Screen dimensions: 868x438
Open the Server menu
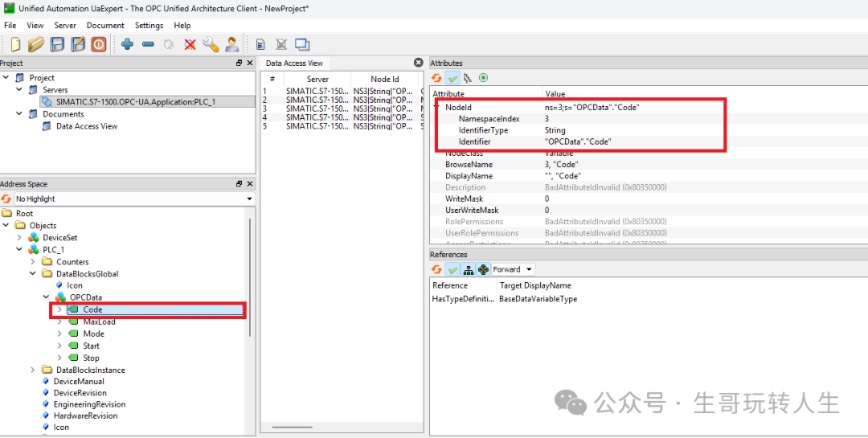coord(65,26)
